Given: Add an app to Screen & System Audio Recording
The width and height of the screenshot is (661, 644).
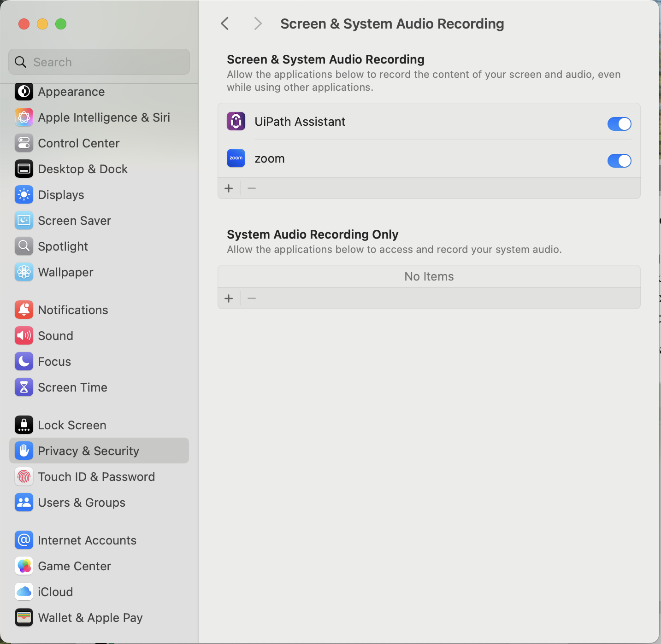Looking at the screenshot, I should coord(229,188).
